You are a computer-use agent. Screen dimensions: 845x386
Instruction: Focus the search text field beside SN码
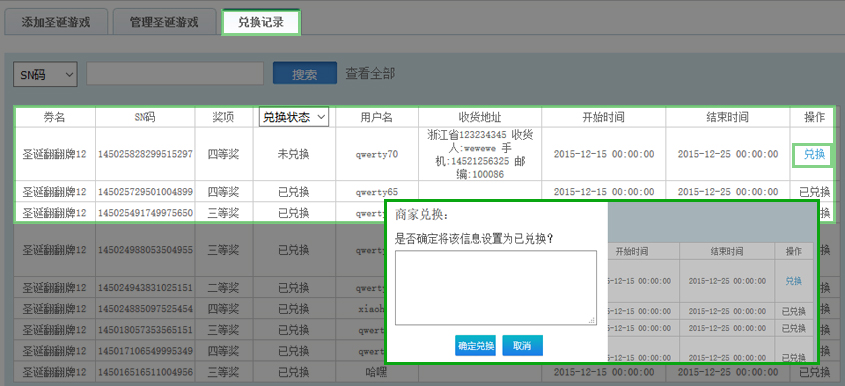pos(175,74)
